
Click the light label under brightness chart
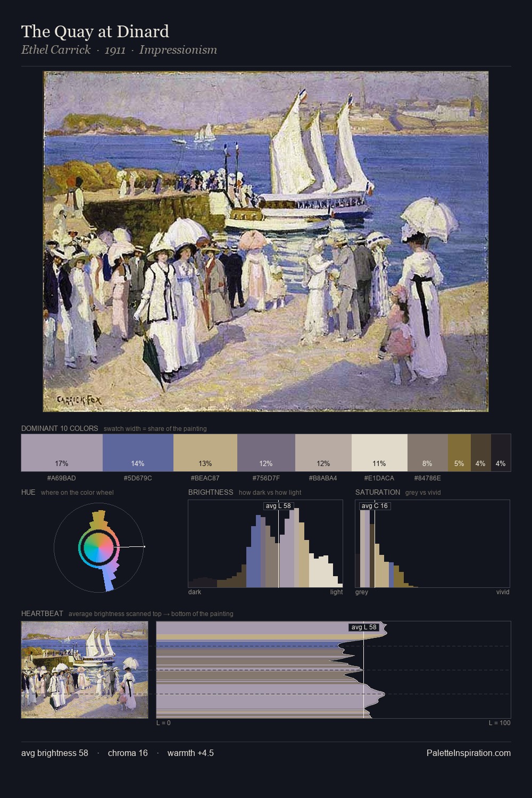pos(337,592)
